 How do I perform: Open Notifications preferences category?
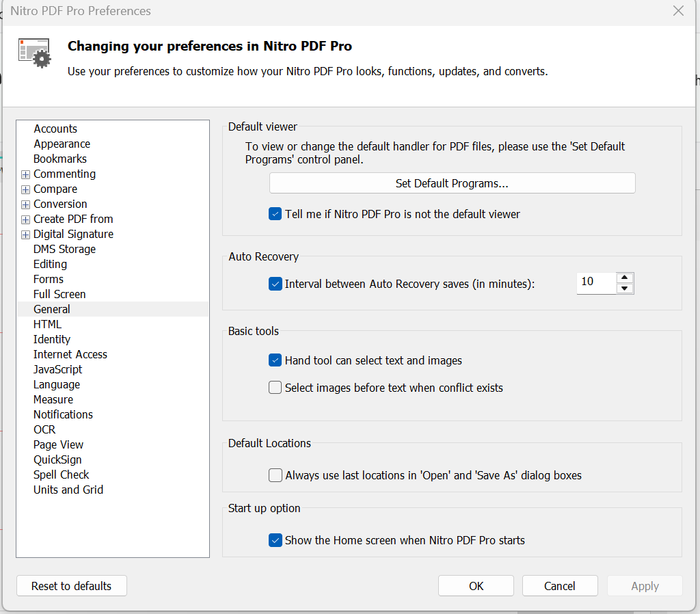64,415
